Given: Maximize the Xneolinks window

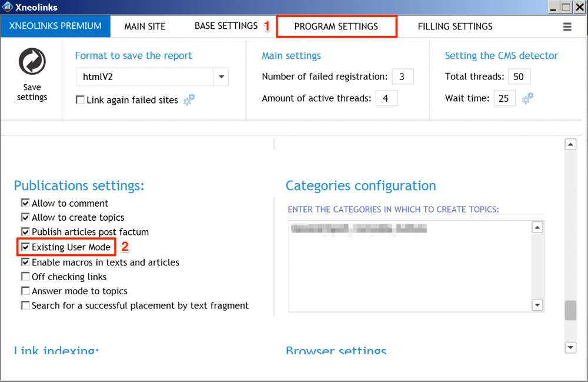Looking at the screenshot, I should click(566, 7).
